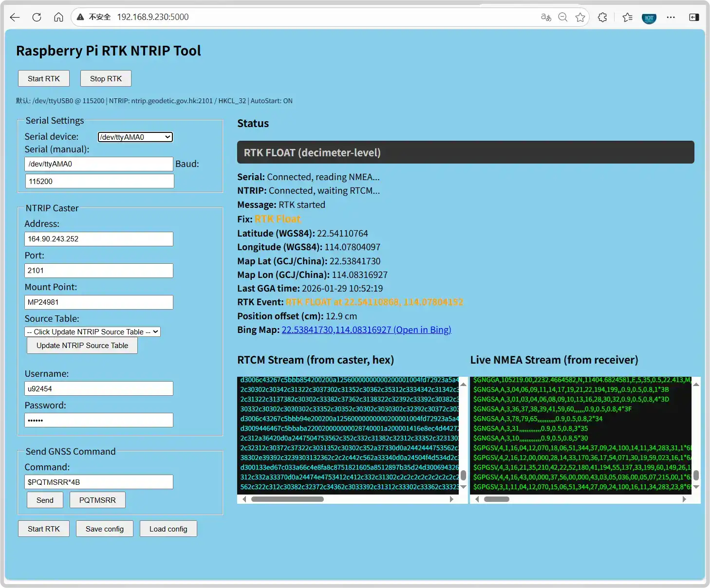Open the Bing Map coordinates link
710x588 pixels.
click(x=366, y=330)
